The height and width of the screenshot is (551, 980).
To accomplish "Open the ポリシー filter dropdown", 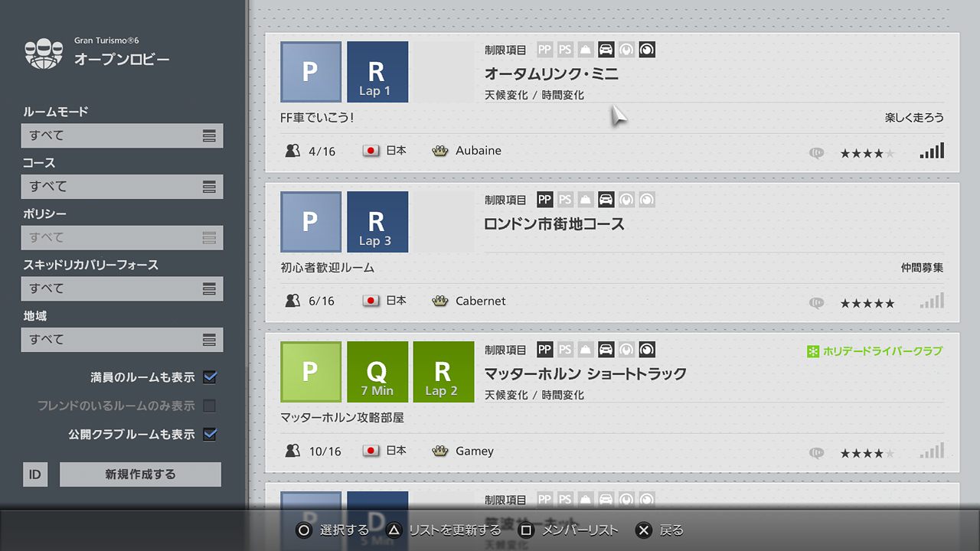I will (122, 237).
